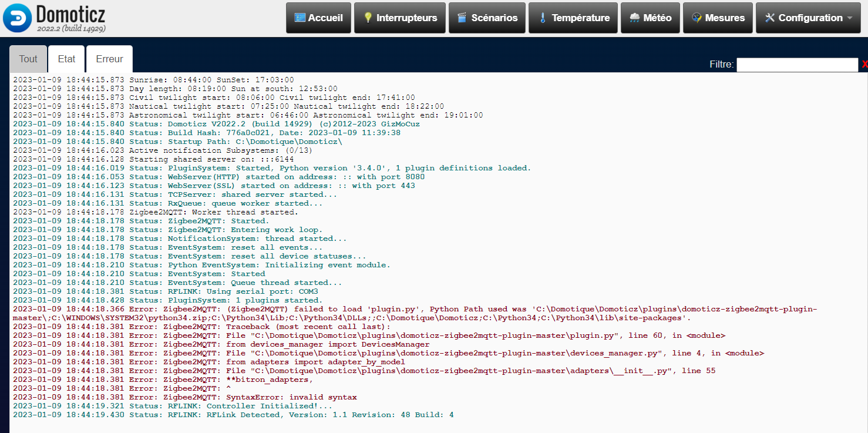Click the Mesures gauge icon
This screenshot has width=868, height=433.
(x=697, y=18)
